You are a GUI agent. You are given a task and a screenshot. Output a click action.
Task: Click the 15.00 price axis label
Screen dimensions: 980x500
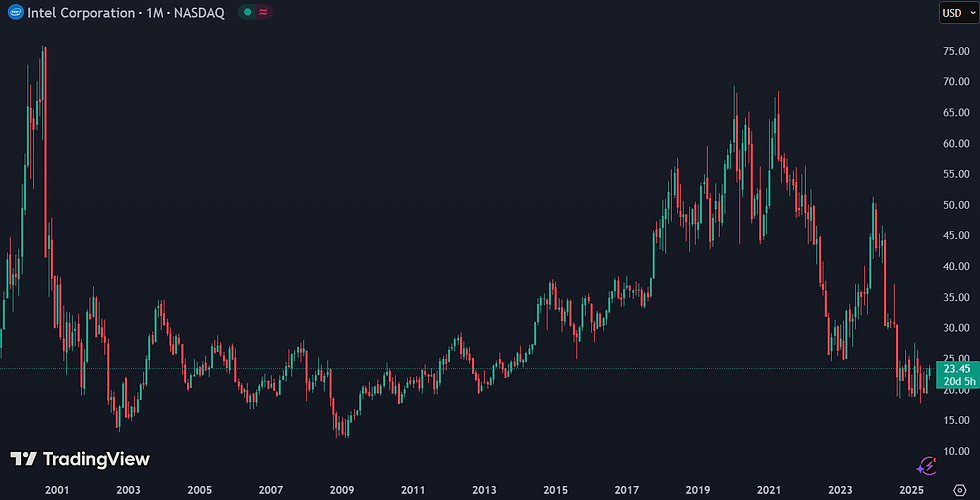[957, 420]
